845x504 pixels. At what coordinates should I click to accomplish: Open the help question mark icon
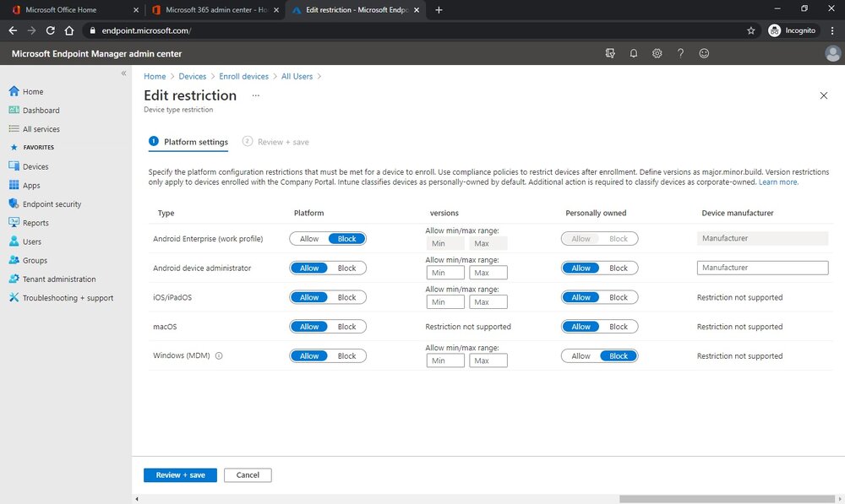(x=680, y=53)
